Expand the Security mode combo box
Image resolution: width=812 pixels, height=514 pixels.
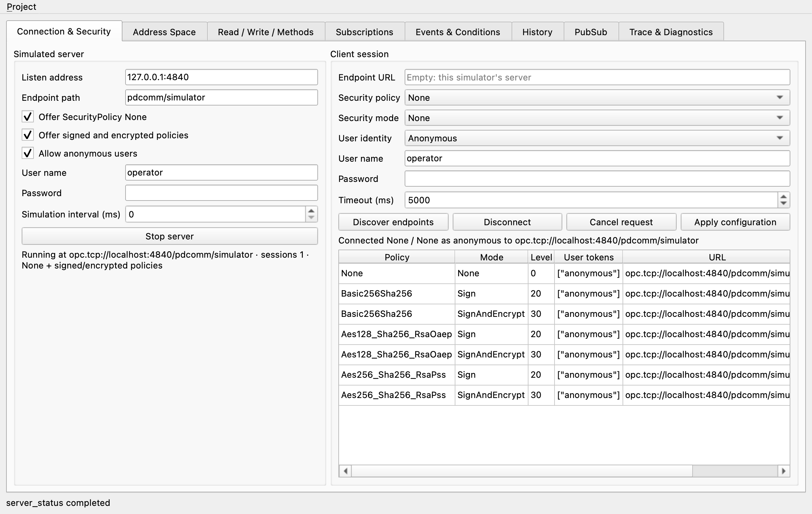597,118
